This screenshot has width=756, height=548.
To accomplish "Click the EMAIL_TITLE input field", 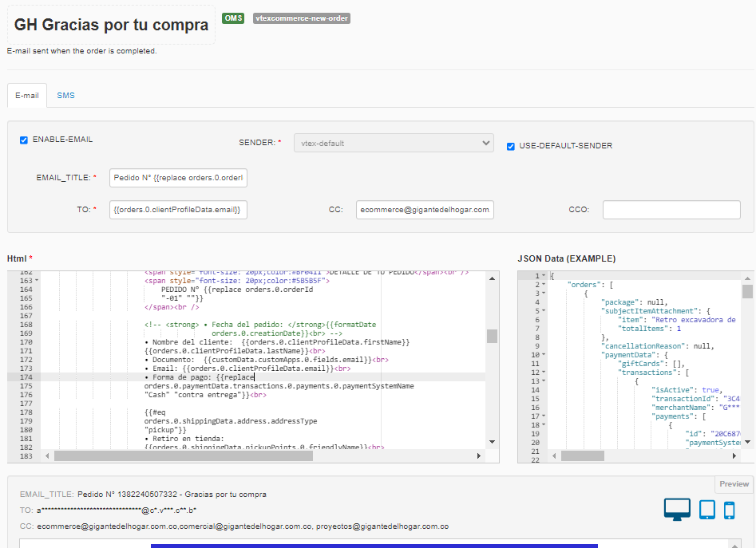I will [x=179, y=177].
